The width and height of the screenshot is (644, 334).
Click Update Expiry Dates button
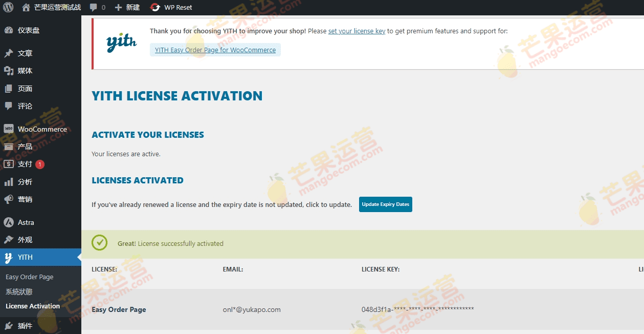click(386, 204)
